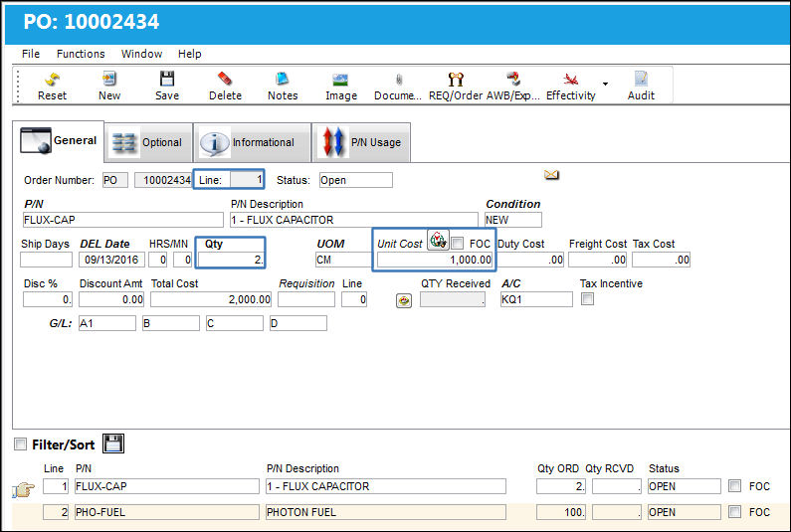The image size is (791, 532).
Task: Click the Ship Days field
Action: [x=47, y=260]
